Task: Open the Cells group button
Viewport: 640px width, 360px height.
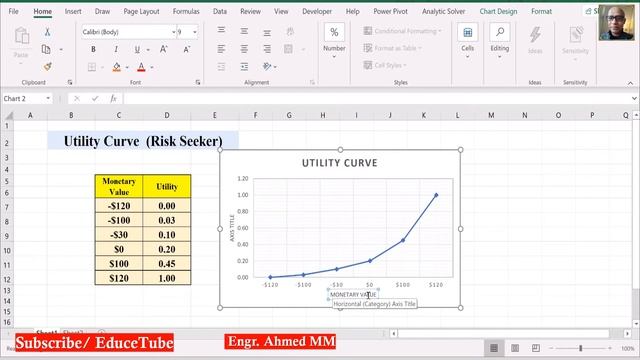Action: coord(468,40)
